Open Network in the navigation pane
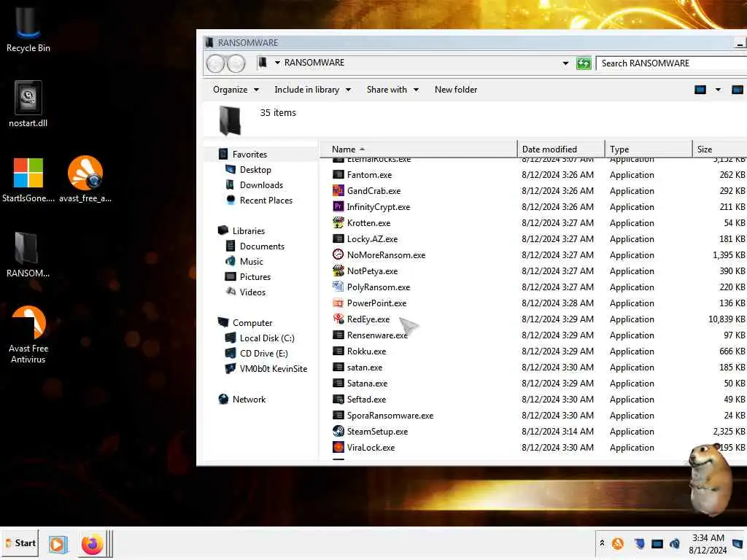The height and width of the screenshot is (560, 747). (x=249, y=400)
